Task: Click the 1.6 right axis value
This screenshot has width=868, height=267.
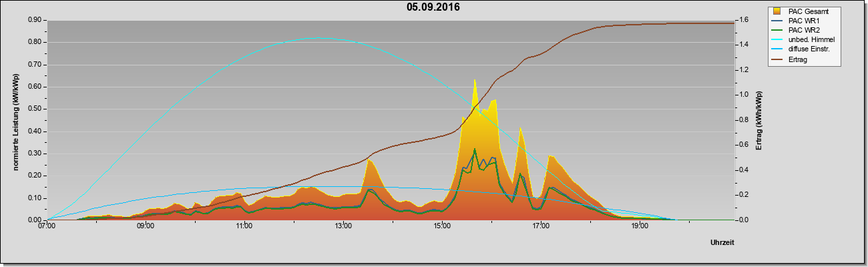Action: (743, 20)
